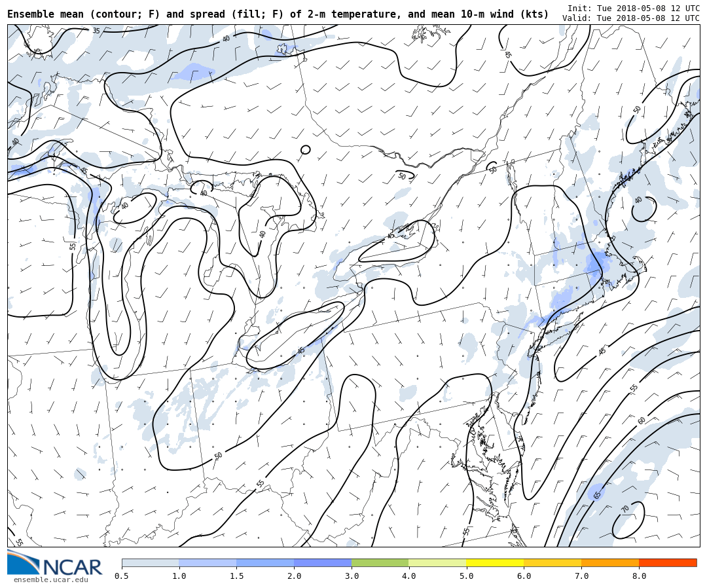Click the Init time label

[x=634, y=8]
